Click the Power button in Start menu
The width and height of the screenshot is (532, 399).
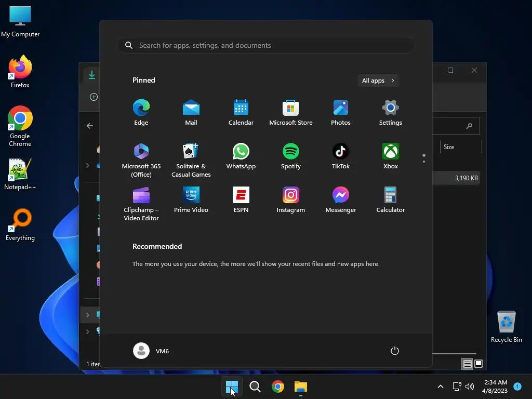395,351
